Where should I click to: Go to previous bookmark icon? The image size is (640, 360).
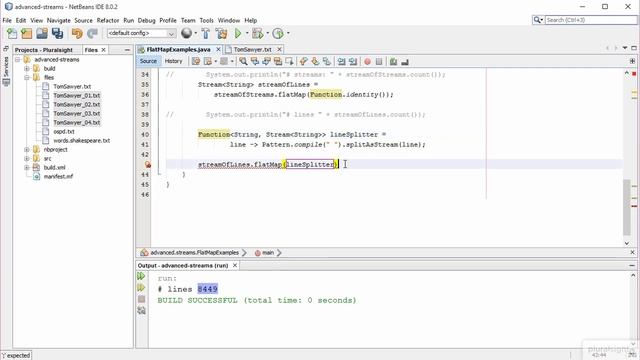click(x=303, y=61)
